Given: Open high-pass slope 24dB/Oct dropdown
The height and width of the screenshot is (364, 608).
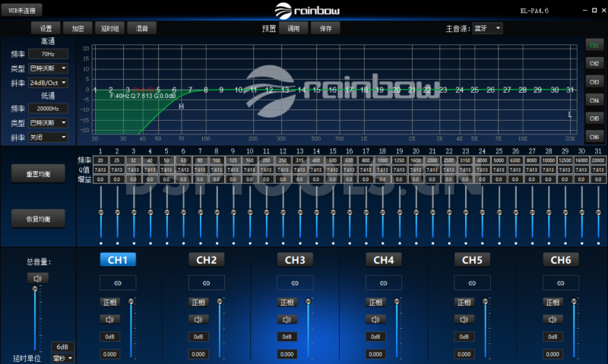Looking at the screenshot, I should click(x=48, y=83).
